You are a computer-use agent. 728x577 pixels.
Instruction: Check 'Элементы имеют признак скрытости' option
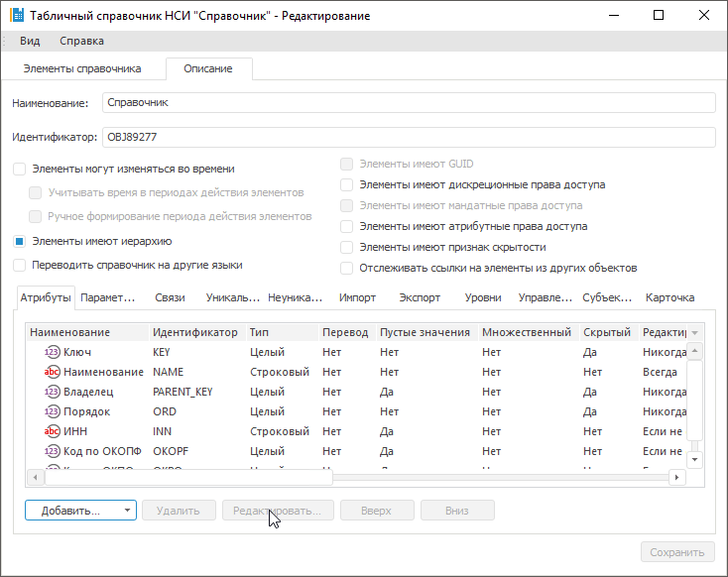346,247
